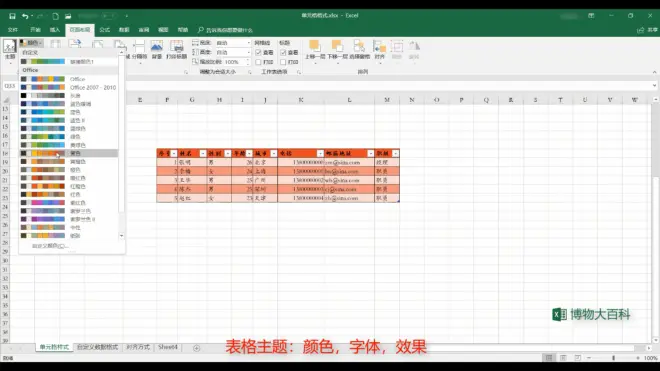Click Customize Colors (自定义颜色) link at bottom
This screenshot has height=371, width=660.
click(50, 246)
